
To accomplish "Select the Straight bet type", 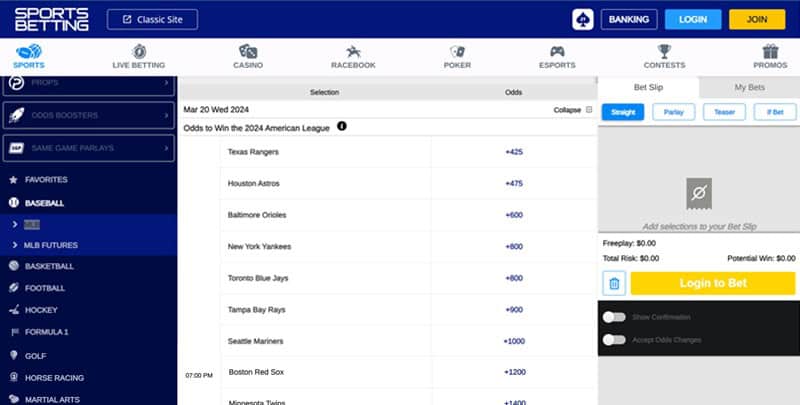I will [623, 112].
